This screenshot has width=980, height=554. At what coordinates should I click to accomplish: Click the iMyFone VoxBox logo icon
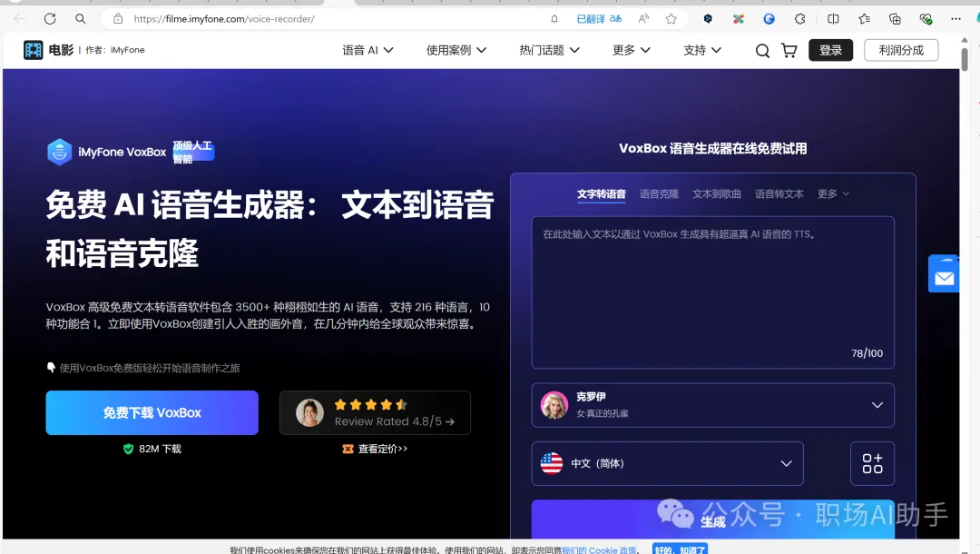coord(59,151)
